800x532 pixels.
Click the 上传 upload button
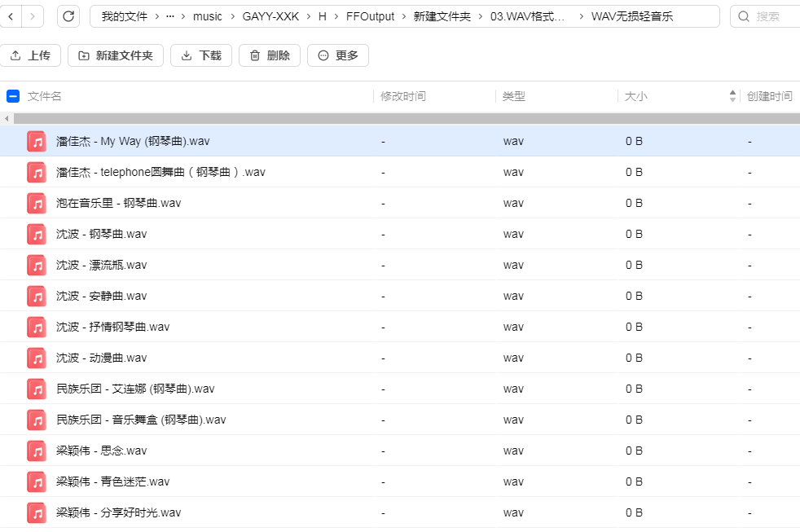pyautogui.click(x=31, y=55)
